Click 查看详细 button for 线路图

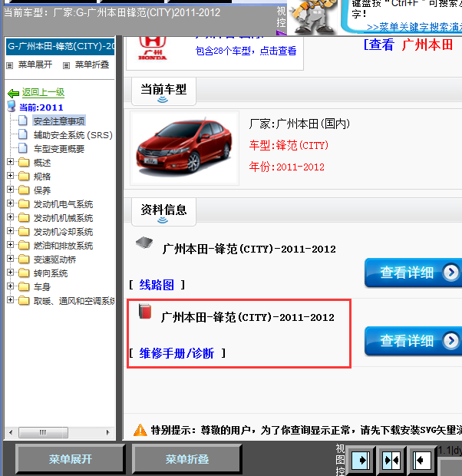coord(413,273)
